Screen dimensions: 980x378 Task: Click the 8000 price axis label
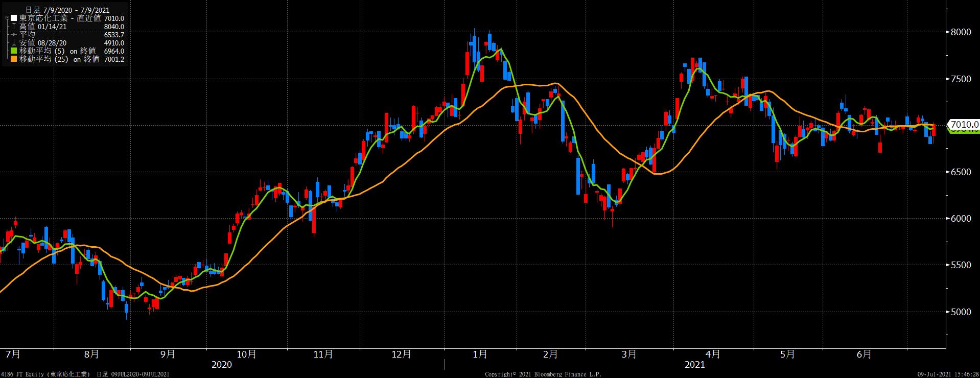tap(960, 32)
